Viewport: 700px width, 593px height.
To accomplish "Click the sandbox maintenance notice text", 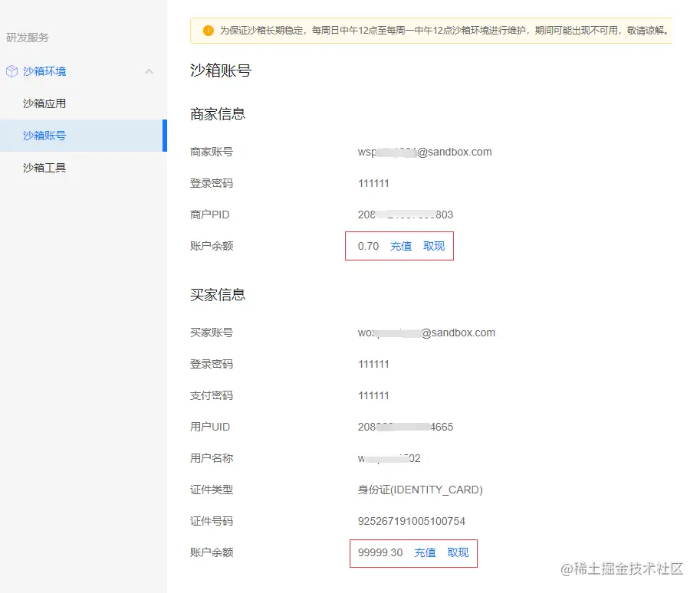I will tap(445, 31).
